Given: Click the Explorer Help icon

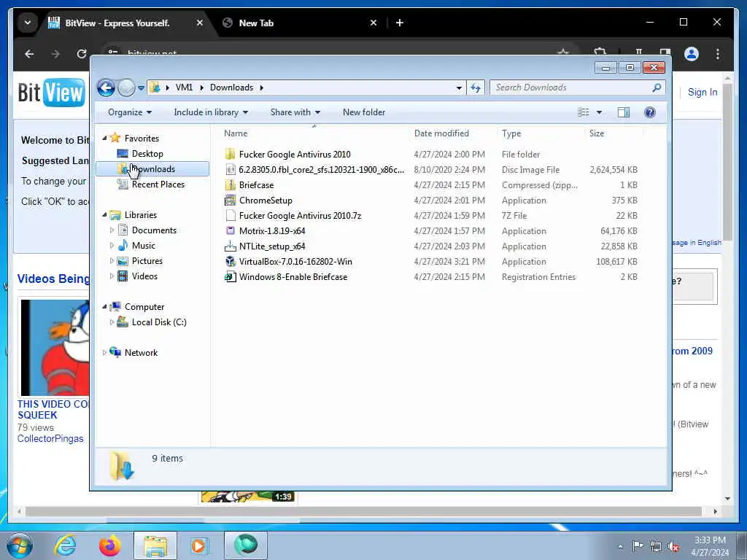Looking at the screenshot, I should (x=649, y=112).
